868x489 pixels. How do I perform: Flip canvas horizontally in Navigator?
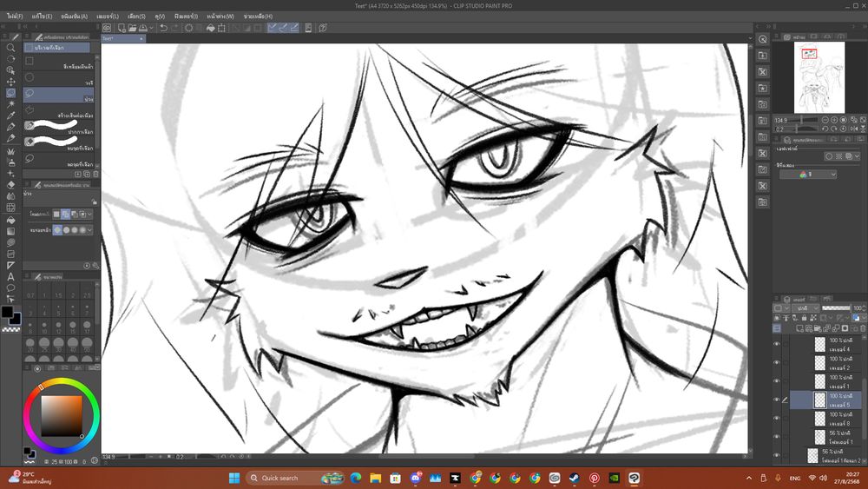[x=854, y=129]
